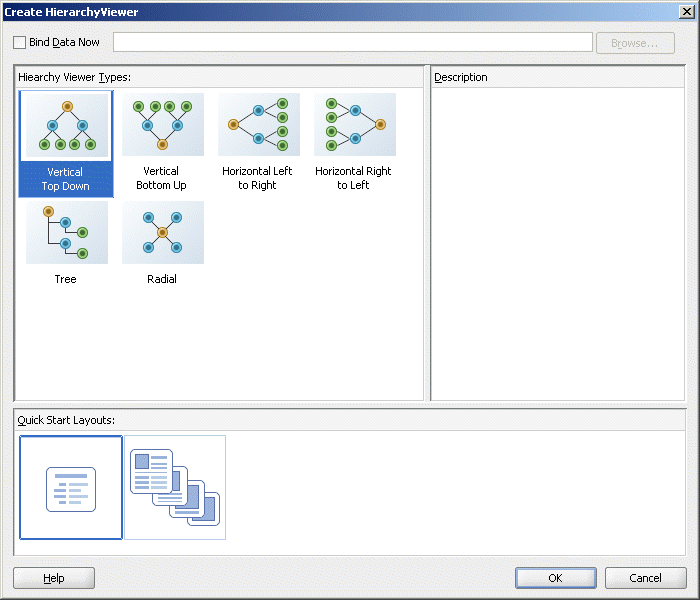Pick the single-card quick start layout
700x600 pixels.
pyautogui.click(x=71, y=488)
